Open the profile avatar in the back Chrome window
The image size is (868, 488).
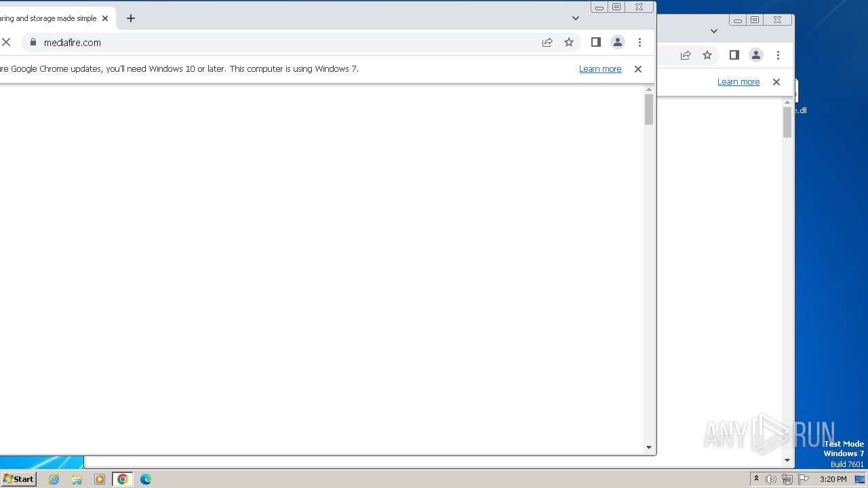tap(756, 55)
